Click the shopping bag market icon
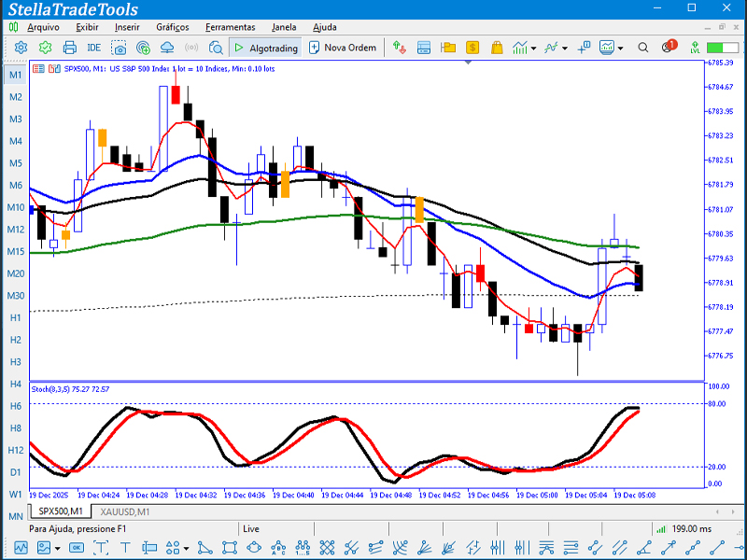The width and height of the screenshot is (747, 560). coord(497,48)
